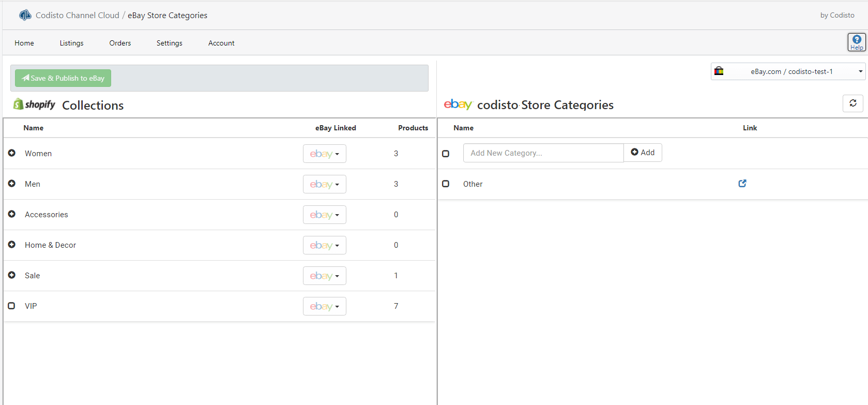
Task: Click the Codisto logo icon
Action: click(25, 15)
